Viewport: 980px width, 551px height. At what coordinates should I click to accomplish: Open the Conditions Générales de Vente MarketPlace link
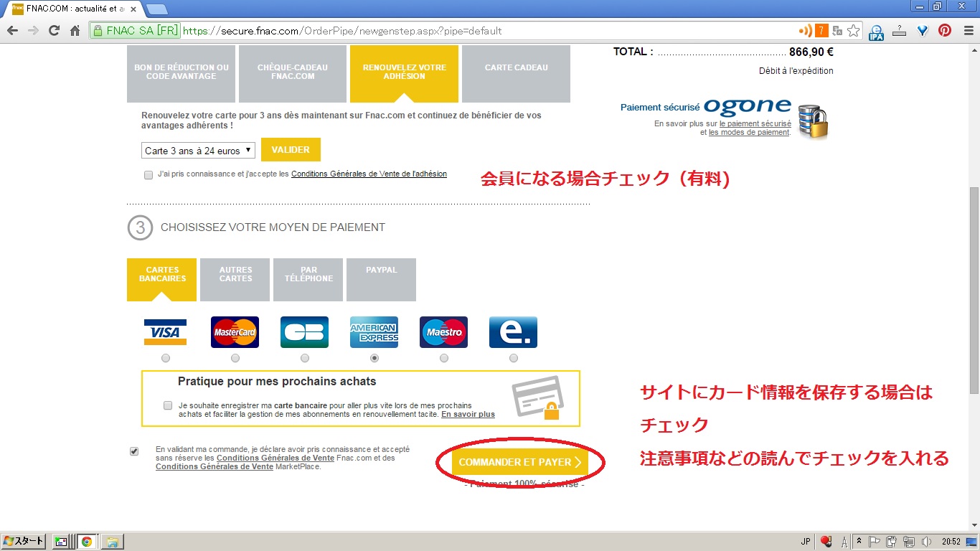click(215, 466)
